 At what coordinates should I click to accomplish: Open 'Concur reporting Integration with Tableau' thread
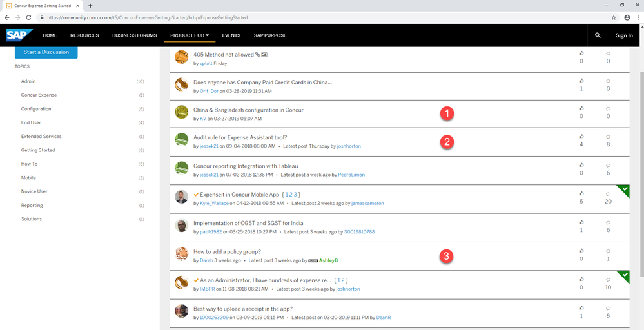246,166
